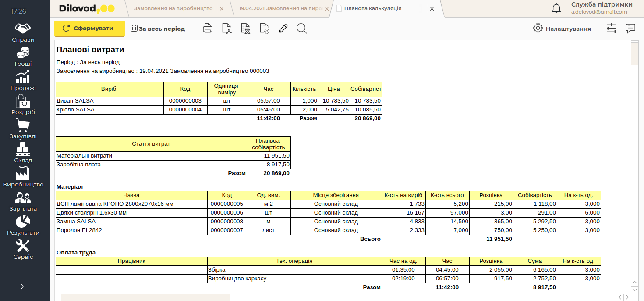Select the Диван SALSA cell
This screenshot has height=301, width=644.
point(110,101)
